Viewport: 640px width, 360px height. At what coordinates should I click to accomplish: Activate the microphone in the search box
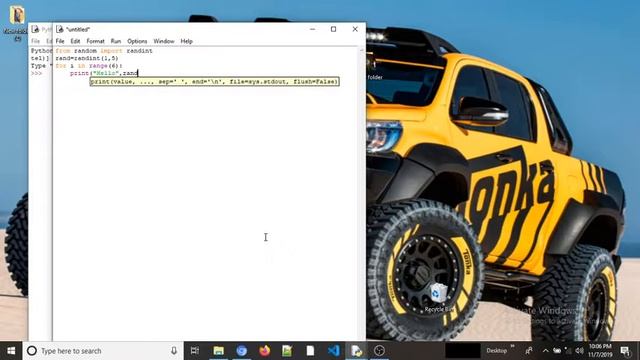point(174,351)
